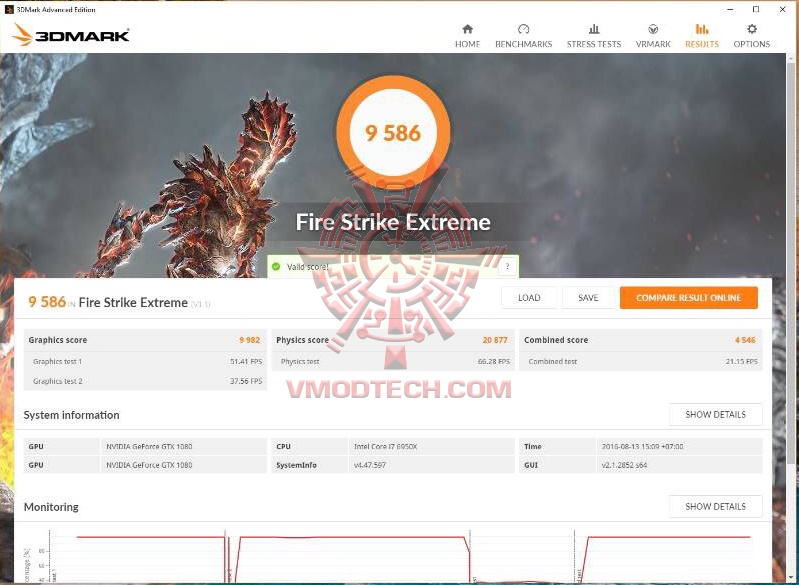The height and width of the screenshot is (585, 799).
Task: Click the Save button
Action: (x=588, y=298)
